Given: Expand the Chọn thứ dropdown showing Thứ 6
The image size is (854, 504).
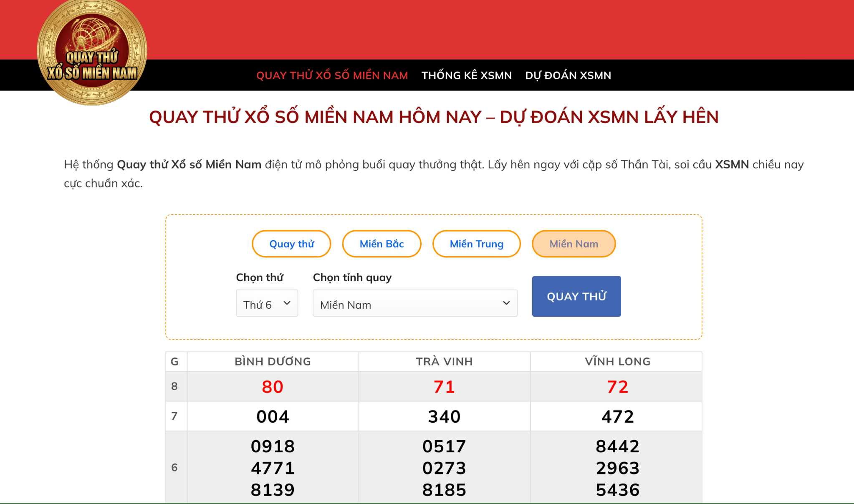Looking at the screenshot, I should (x=267, y=303).
